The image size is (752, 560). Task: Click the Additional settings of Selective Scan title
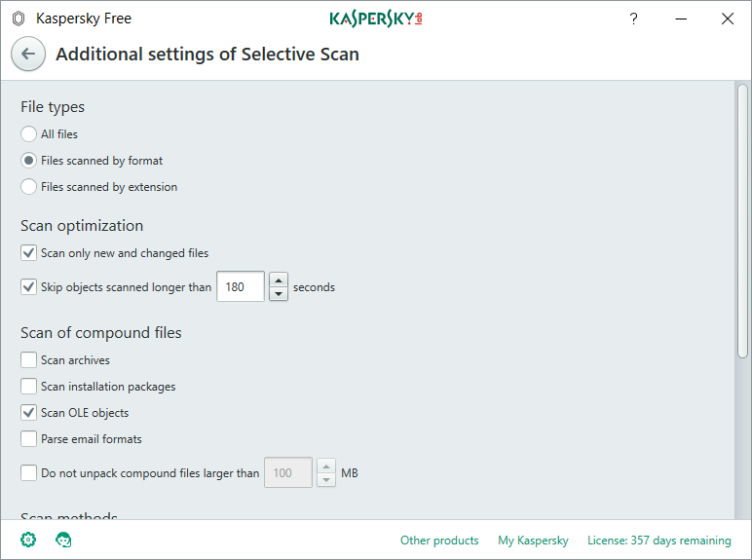coord(207,55)
